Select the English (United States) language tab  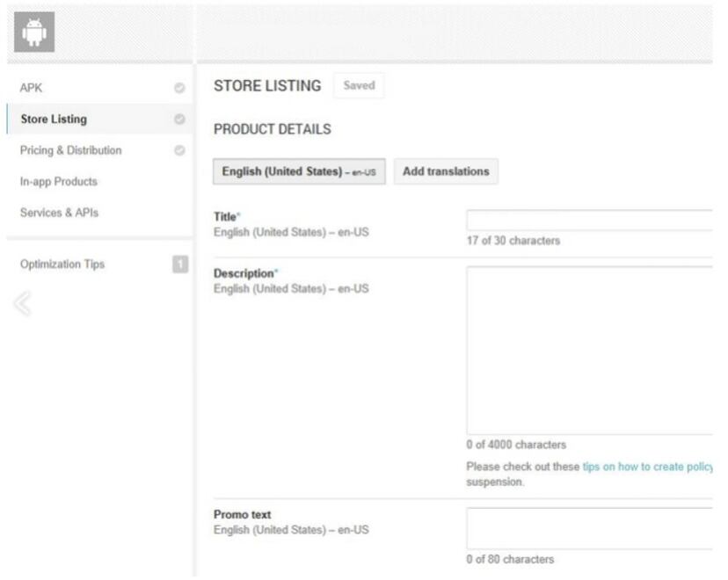[x=299, y=171]
